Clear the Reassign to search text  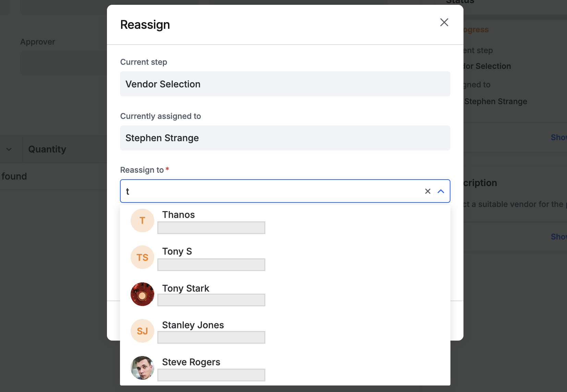point(427,191)
